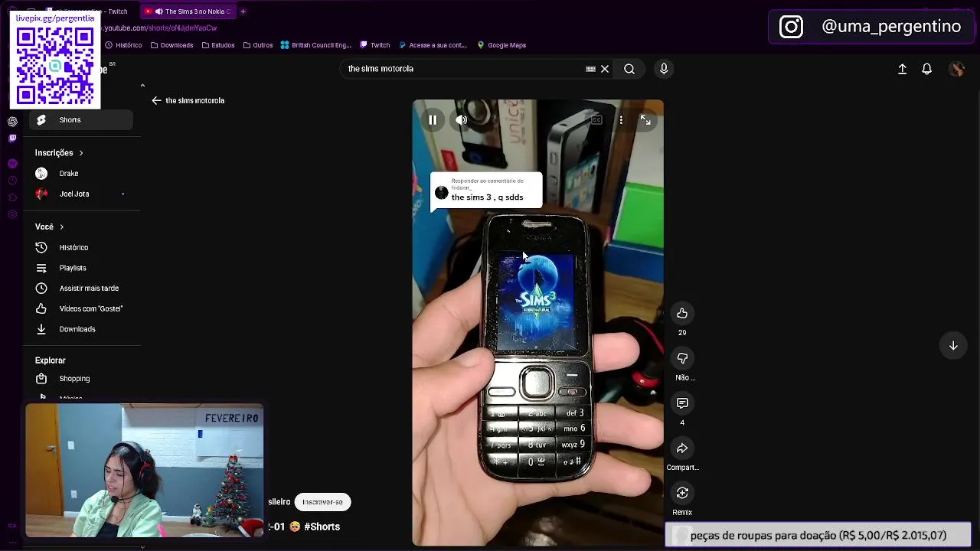Select Shorts in the sidebar

pos(81,120)
